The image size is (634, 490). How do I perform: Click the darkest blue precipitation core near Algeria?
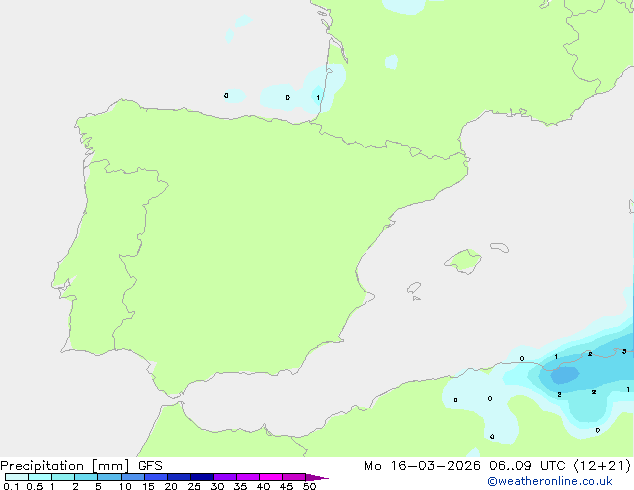(x=565, y=375)
